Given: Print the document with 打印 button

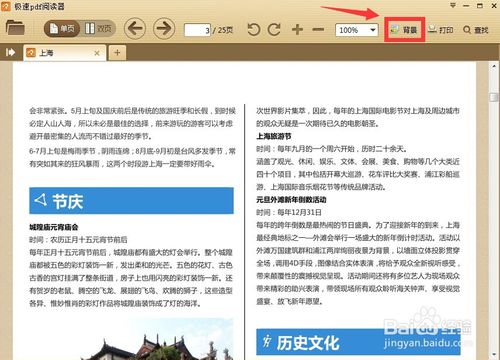Looking at the screenshot, I should coord(441,30).
